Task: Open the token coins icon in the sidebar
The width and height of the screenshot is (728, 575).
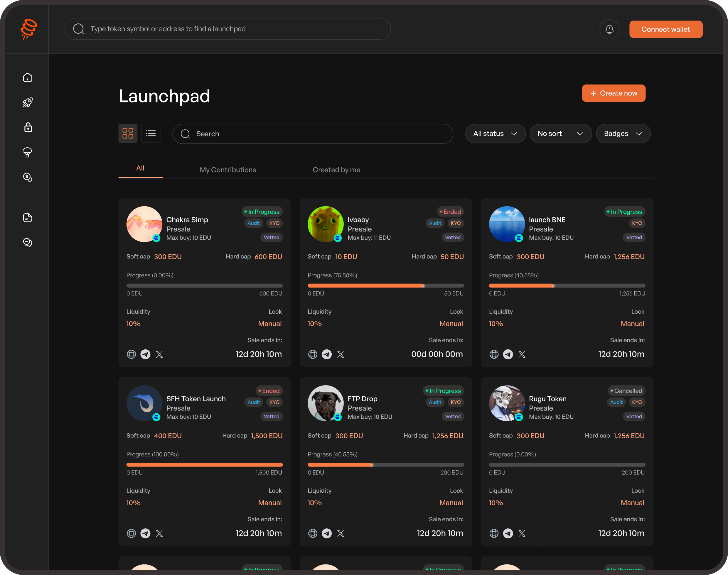Action: click(x=28, y=177)
